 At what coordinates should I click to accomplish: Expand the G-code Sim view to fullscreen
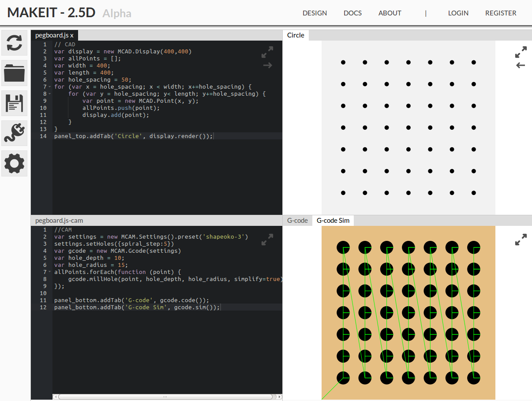coord(521,240)
